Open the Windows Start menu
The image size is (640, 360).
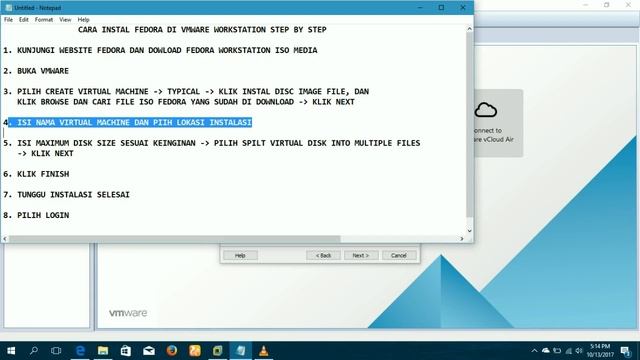pyautogui.click(x=11, y=351)
